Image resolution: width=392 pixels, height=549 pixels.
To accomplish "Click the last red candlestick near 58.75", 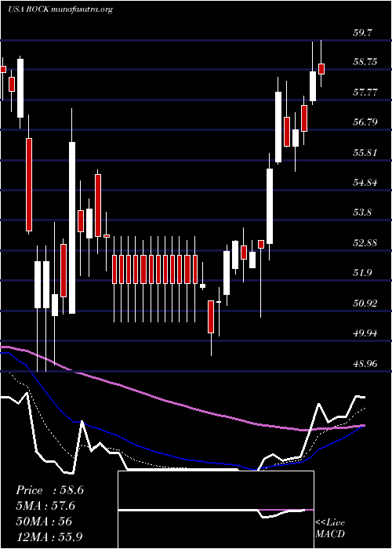I will point(321,69).
